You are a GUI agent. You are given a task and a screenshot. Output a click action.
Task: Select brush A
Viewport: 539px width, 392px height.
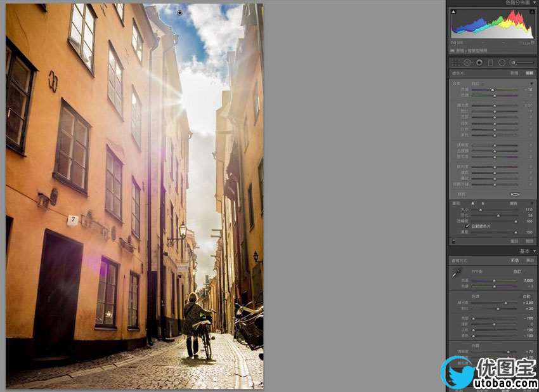tap(472, 204)
